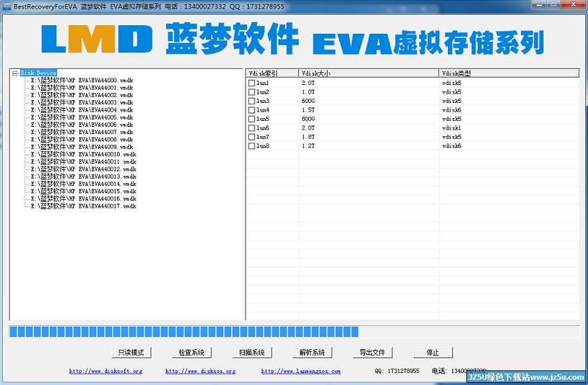Select EVA44001.vmdk in the disk tree
This screenshot has height=385, width=588.
[82, 88]
